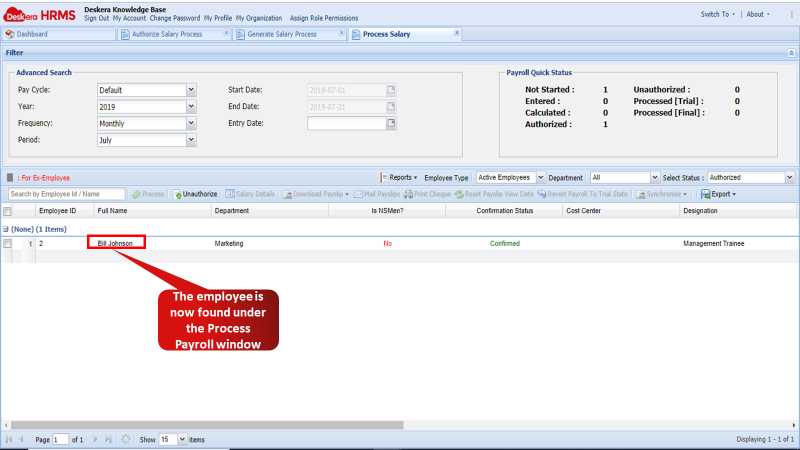Open the Export menu
Viewport: 800px width, 450px height.
(x=718, y=194)
